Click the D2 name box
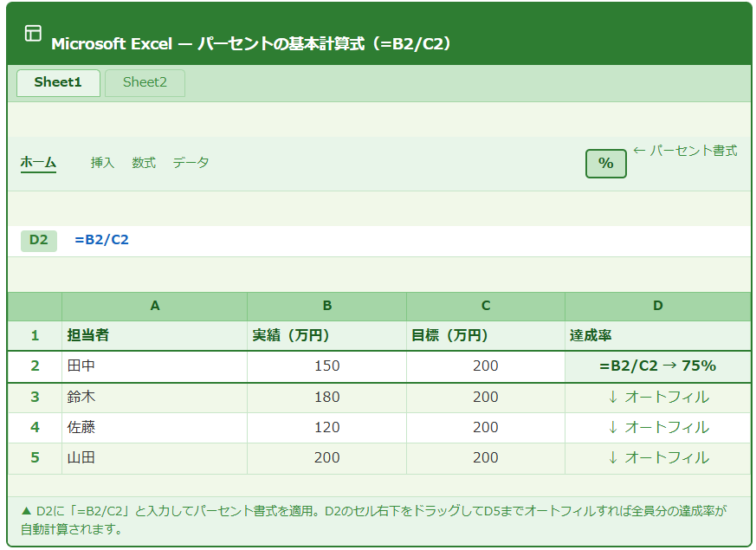756x550 pixels. pos(38,240)
